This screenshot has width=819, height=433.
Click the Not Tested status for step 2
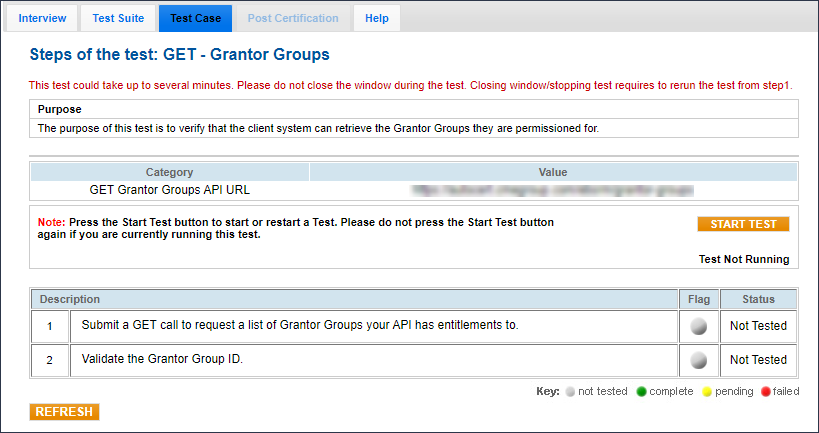tap(758, 360)
